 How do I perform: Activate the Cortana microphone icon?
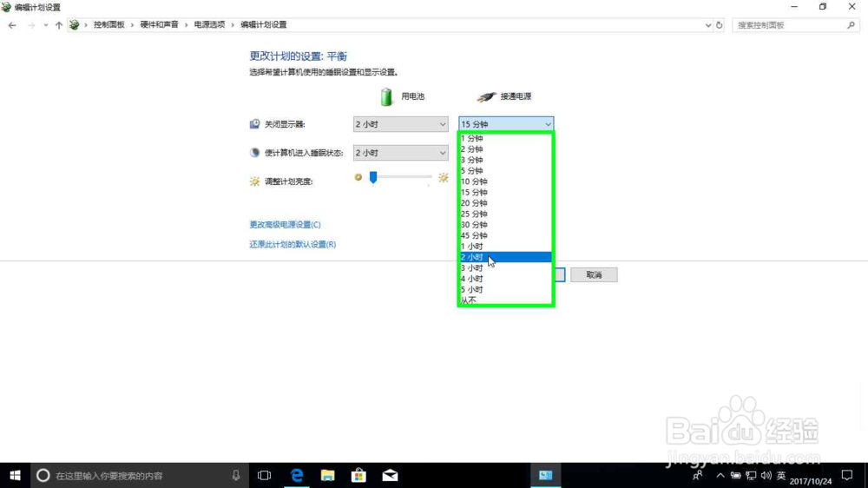[236, 475]
